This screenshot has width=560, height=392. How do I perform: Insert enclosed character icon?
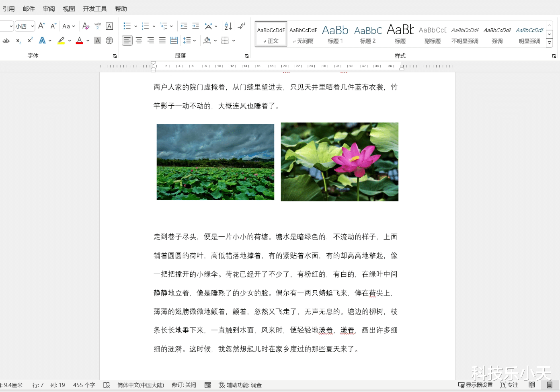click(109, 41)
